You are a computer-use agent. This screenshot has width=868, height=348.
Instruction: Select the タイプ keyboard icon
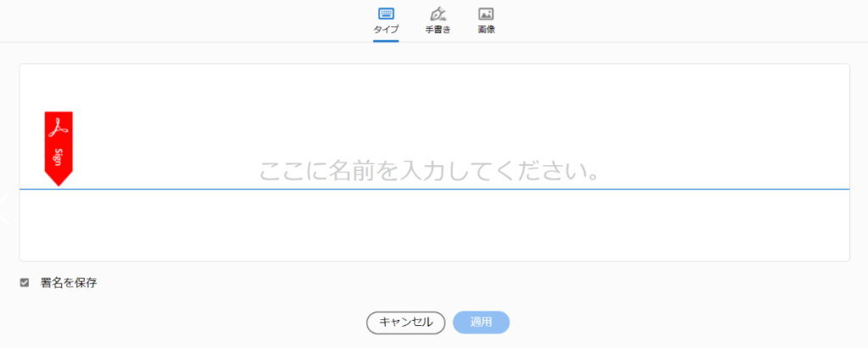(386, 14)
